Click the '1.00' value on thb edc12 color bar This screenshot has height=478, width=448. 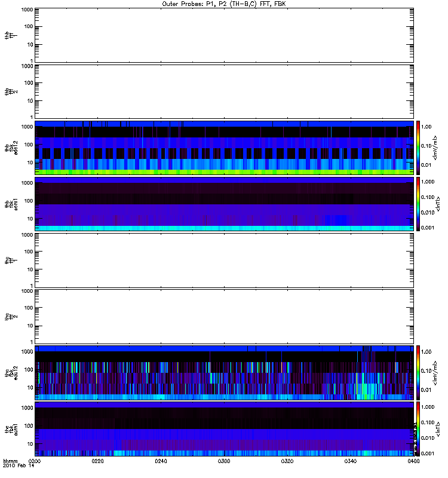coord(426,127)
